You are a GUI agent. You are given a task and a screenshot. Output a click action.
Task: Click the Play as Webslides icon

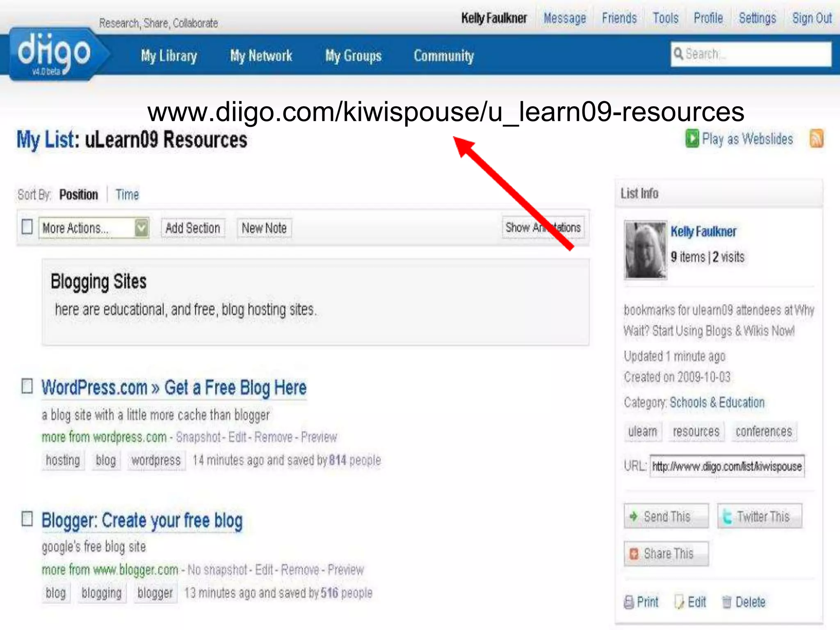pyautogui.click(x=692, y=139)
